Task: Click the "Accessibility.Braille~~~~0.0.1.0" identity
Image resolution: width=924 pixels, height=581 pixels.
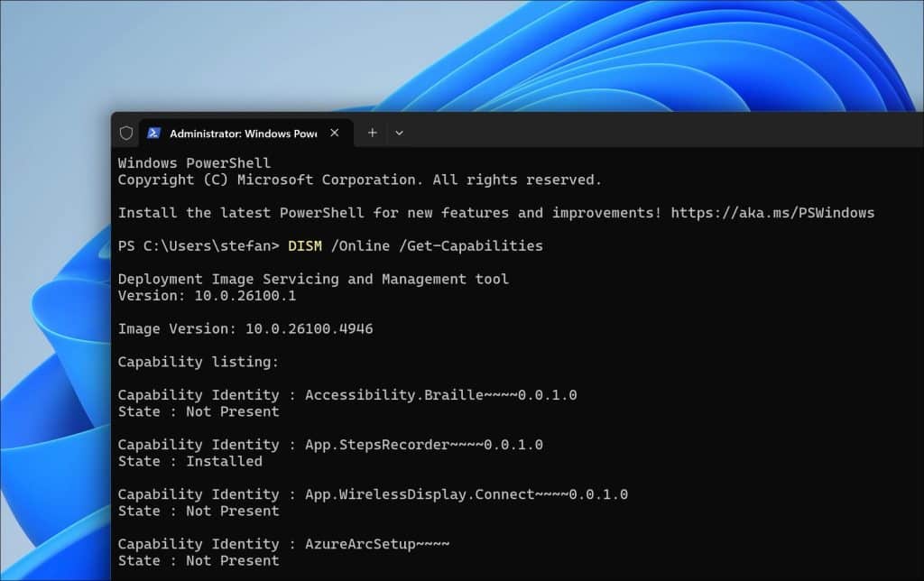Action: click(440, 395)
